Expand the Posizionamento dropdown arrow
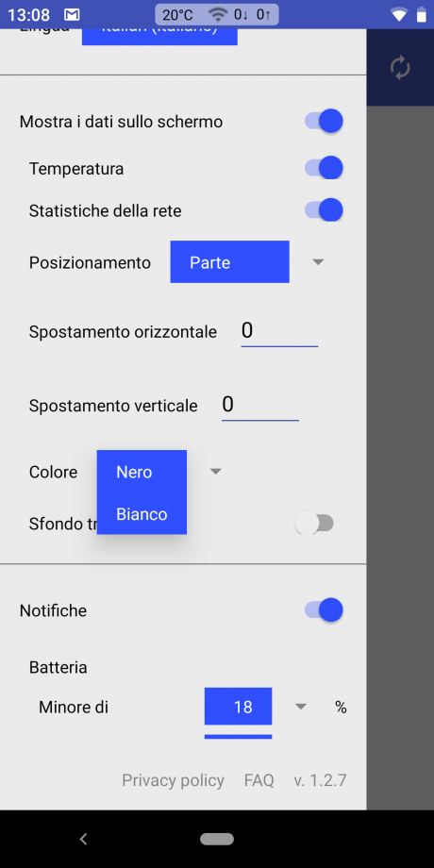The height and width of the screenshot is (868, 434). pos(318,262)
